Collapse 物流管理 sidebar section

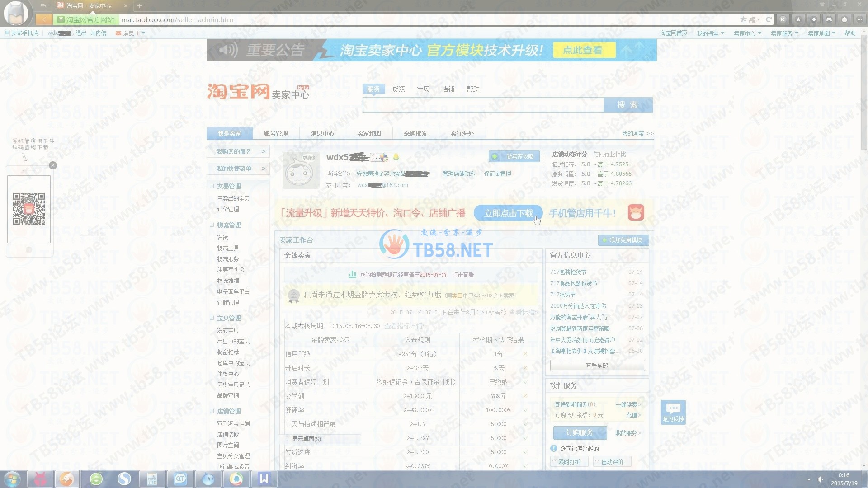[212, 225]
